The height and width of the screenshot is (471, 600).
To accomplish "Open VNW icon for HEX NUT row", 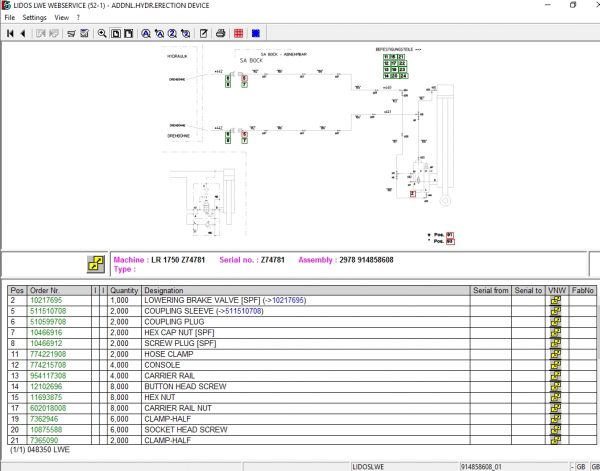I will [556, 397].
